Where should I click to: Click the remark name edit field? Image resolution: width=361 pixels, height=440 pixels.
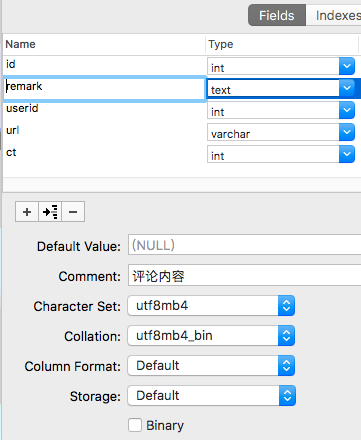pyautogui.click(x=104, y=88)
